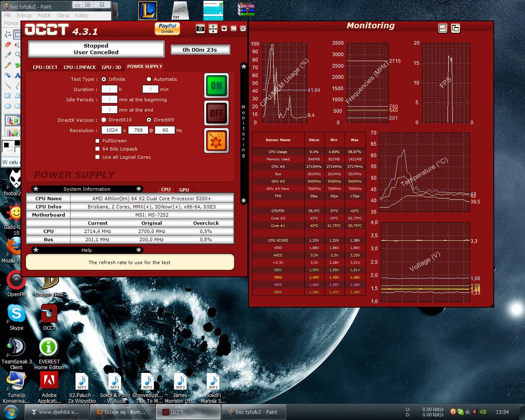This screenshot has height=420, width=525.
Task: Click the star icon beside Help
Action: coord(36,250)
